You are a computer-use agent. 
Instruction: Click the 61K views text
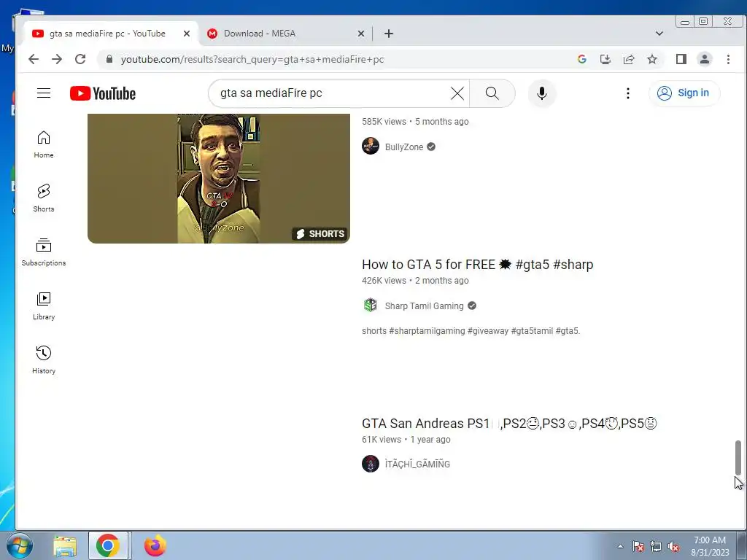(x=382, y=440)
